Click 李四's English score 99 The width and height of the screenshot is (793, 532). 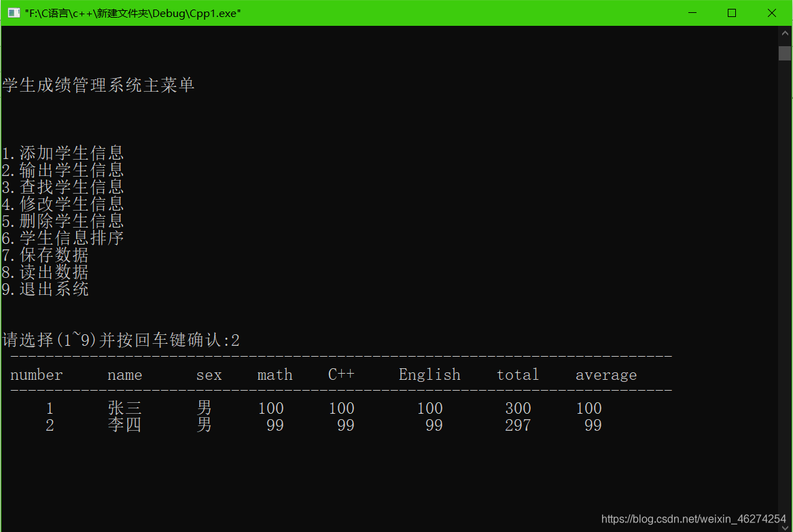tap(434, 425)
